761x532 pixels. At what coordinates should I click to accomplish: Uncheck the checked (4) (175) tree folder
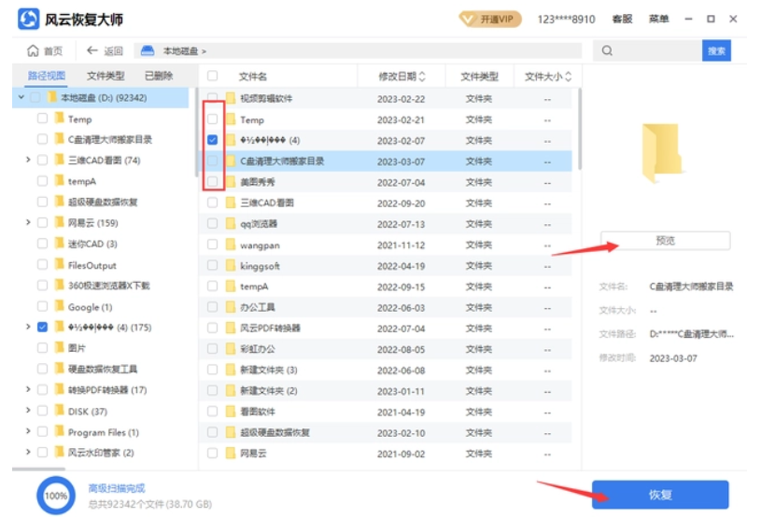[42, 327]
